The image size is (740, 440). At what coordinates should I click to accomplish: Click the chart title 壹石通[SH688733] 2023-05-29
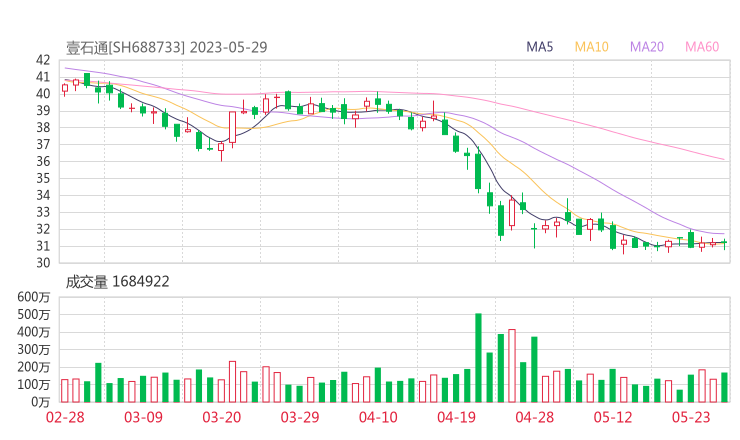pyautogui.click(x=167, y=47)
